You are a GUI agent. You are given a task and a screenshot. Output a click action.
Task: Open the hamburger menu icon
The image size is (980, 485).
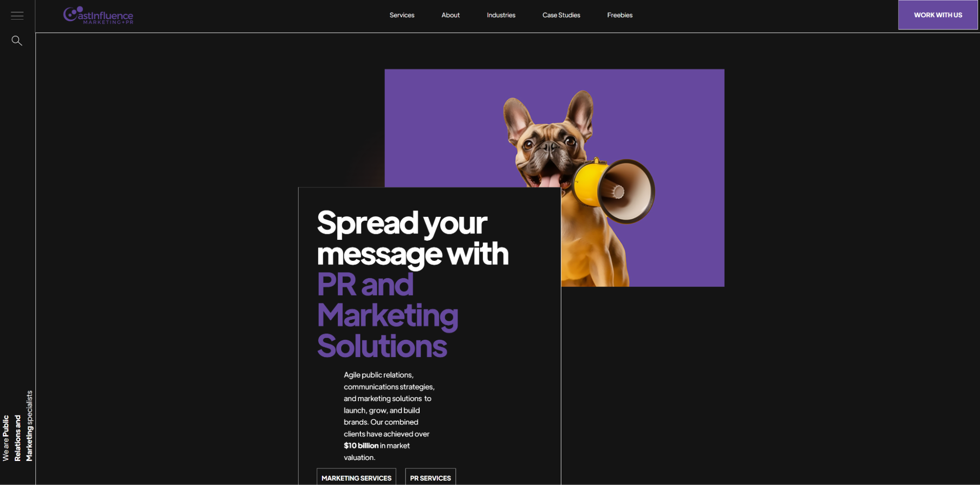(x=17, y=16)
